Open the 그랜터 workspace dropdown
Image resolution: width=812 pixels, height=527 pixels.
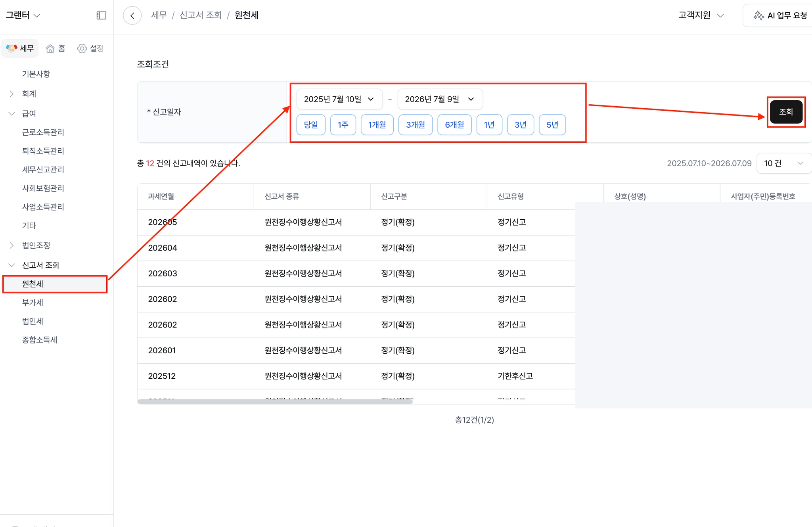(23, 15)
